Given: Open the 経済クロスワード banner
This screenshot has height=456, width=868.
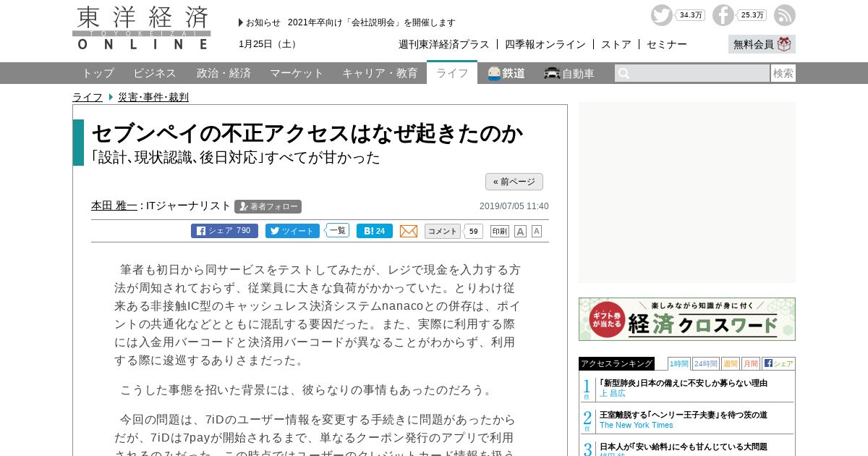Looking at the screenshot, I should point(687,319).
